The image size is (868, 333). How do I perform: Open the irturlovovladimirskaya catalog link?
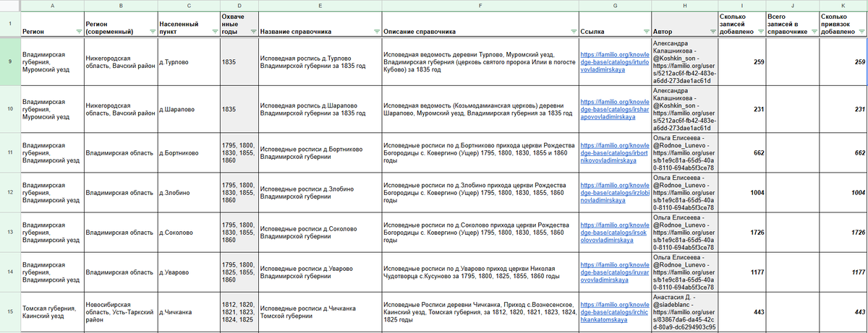coord(613,62)
